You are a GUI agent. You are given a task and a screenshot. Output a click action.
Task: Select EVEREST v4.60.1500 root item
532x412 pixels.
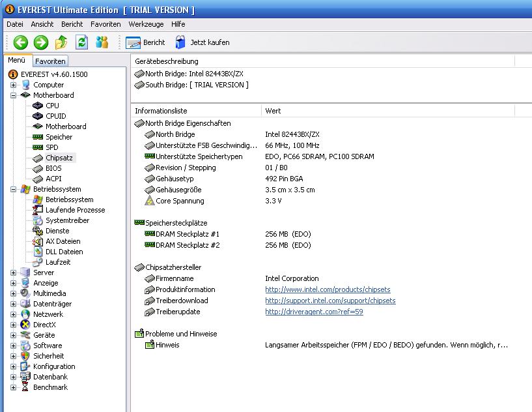(x=54, y=74)
